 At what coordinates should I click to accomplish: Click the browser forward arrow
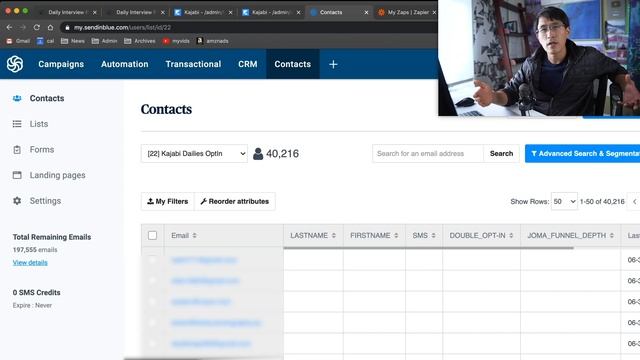(23, 27)
